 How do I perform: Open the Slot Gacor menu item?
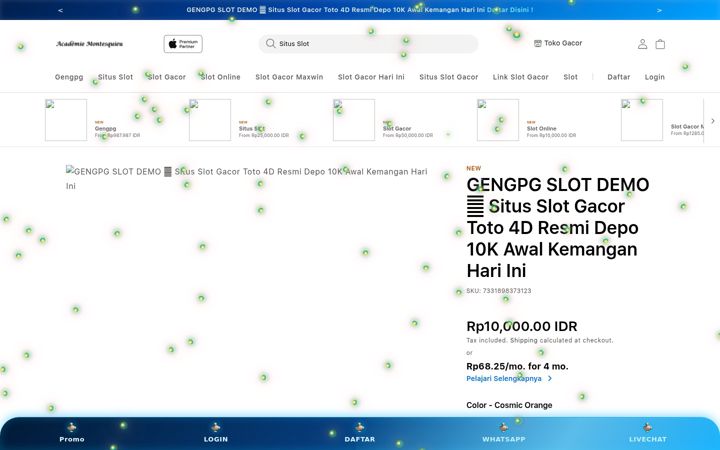click(167, 77)
